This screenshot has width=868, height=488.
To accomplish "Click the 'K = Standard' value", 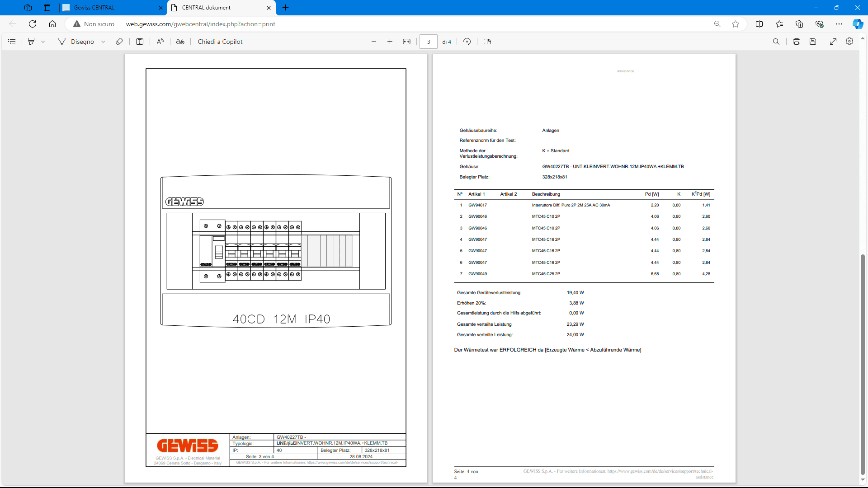I will pyautogui.click(x=556, y=151).
